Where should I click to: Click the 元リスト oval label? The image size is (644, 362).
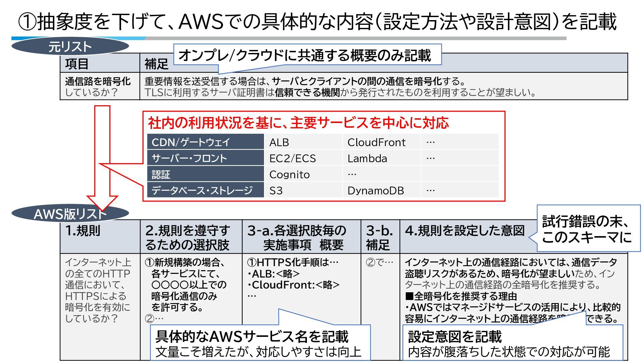click(70, 47)
